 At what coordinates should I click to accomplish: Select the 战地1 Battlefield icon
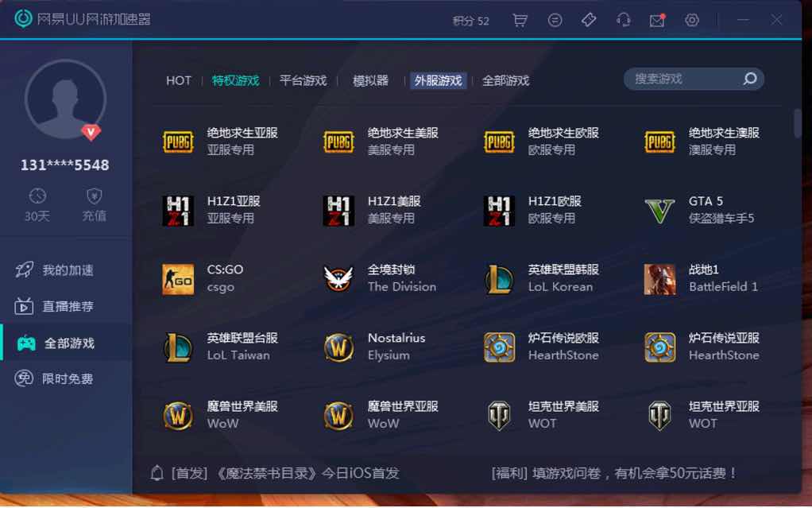click(x=659, y=279)
